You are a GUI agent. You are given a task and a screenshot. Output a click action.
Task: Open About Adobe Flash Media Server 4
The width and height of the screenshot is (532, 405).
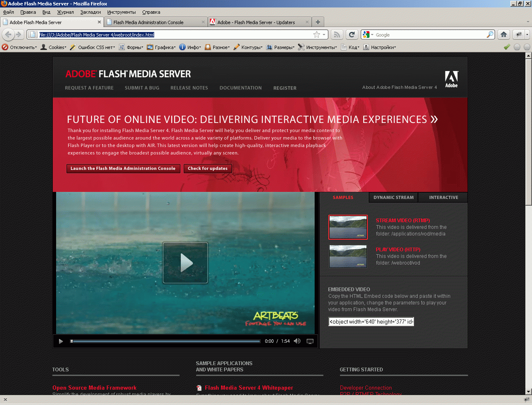point(399,87)
